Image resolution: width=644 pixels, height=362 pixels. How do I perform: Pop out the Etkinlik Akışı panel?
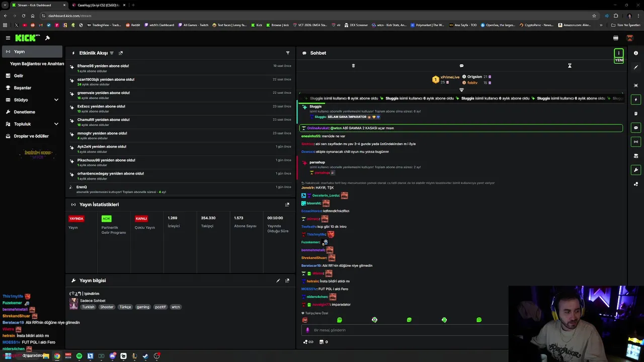point(121,53)
